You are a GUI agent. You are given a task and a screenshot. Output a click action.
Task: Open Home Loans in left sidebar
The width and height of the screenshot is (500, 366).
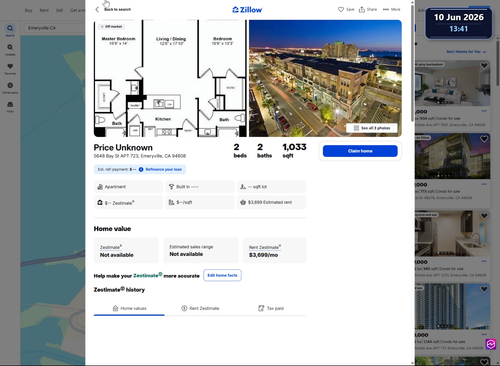point(10,85)
